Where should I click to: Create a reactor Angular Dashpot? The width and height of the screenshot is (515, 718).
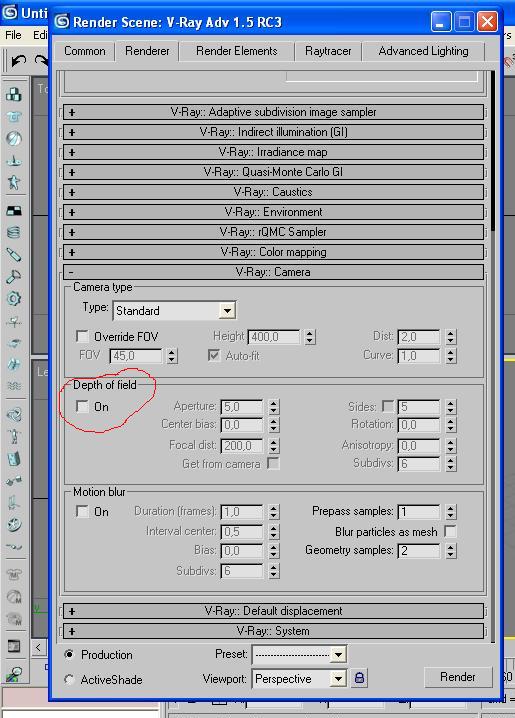(14, 277)
